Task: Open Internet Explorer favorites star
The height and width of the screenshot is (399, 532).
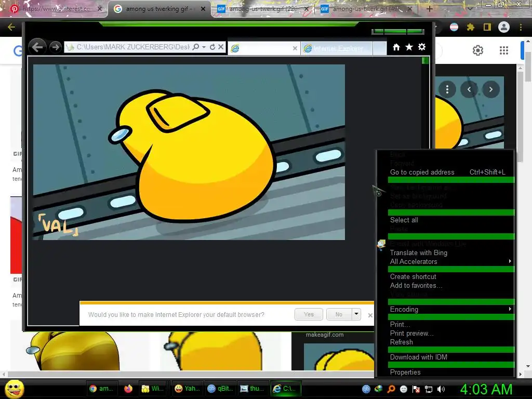Action: pos(409,47)
